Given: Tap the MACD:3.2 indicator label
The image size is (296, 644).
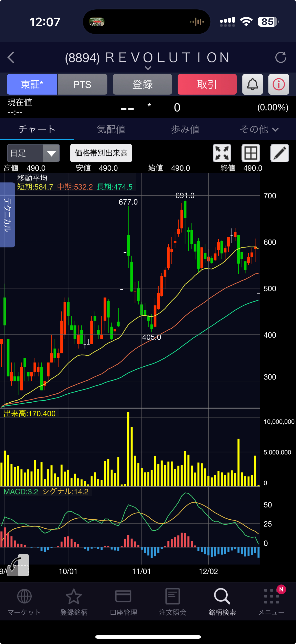Looking at the screenshot, I should click(x=21, y=492).
